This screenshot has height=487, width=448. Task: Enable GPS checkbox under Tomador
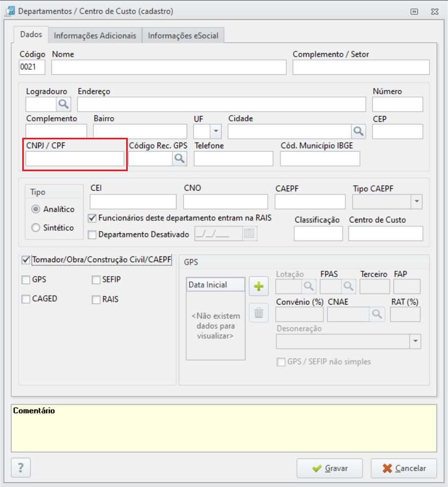[26, 280]
